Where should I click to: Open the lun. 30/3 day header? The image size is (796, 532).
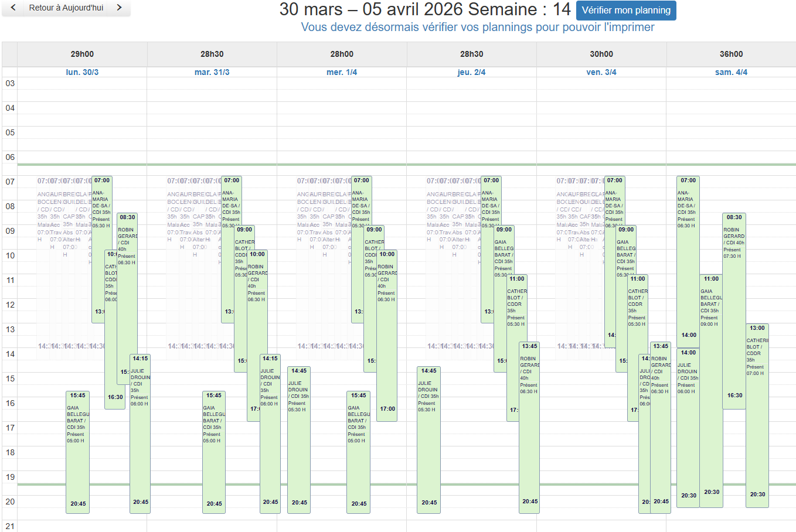point(82,72)
